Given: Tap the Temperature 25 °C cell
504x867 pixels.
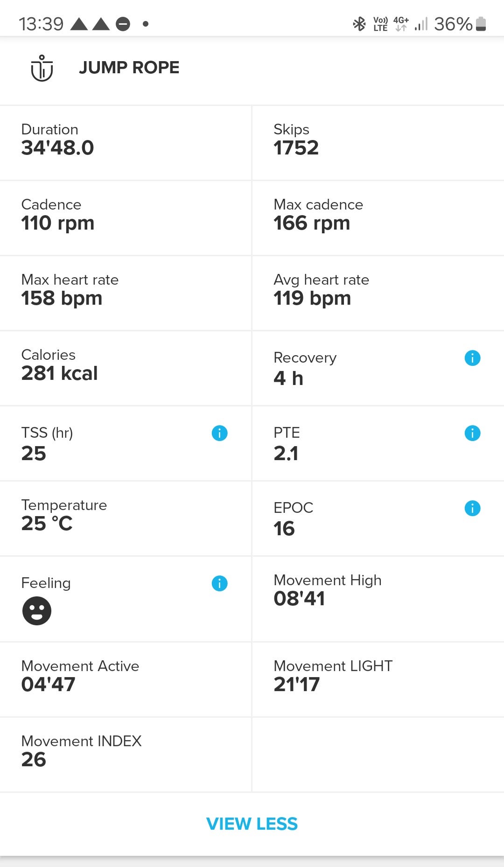Looking at the screenshot, I should [x=126, y=518].
